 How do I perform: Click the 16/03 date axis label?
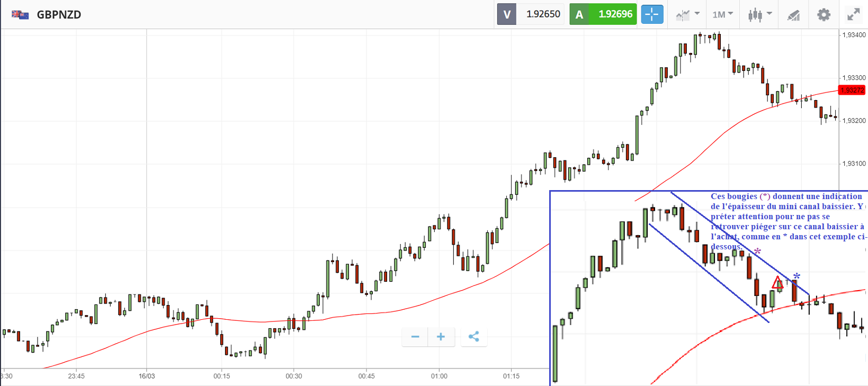click(x=147, y=376)
